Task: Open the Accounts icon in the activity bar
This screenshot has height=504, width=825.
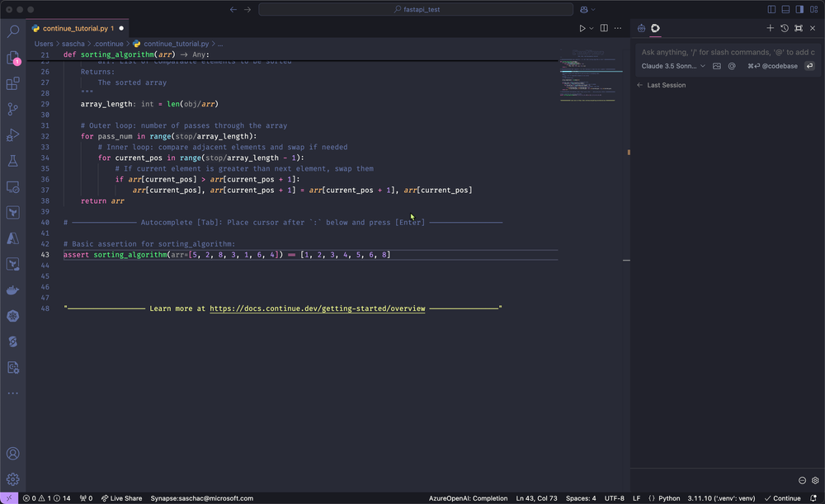Action: click(x=12, y=453)
